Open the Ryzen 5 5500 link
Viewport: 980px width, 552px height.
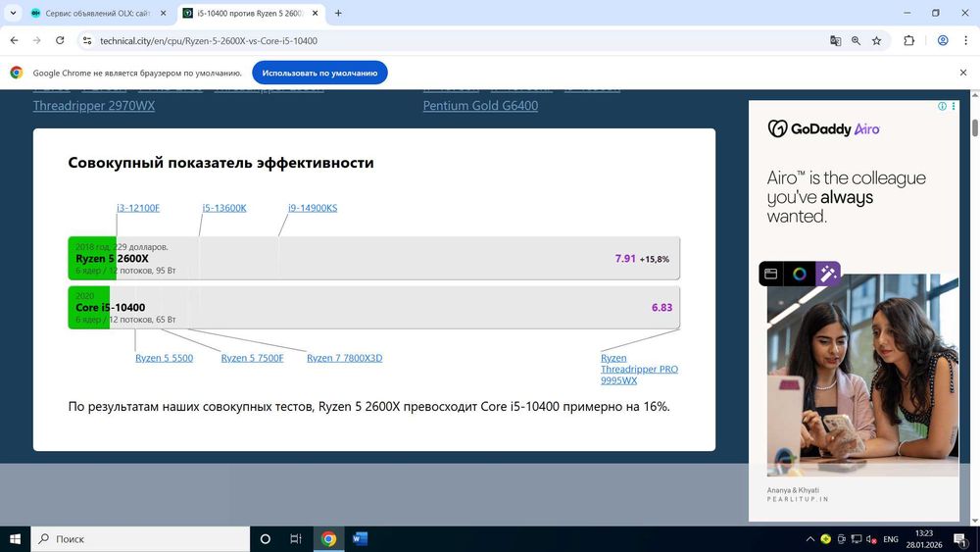click(165, 358)
